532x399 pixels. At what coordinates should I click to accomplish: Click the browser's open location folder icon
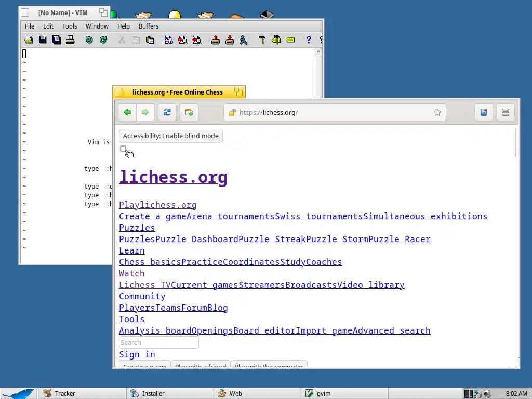click(x=189, y=112)
